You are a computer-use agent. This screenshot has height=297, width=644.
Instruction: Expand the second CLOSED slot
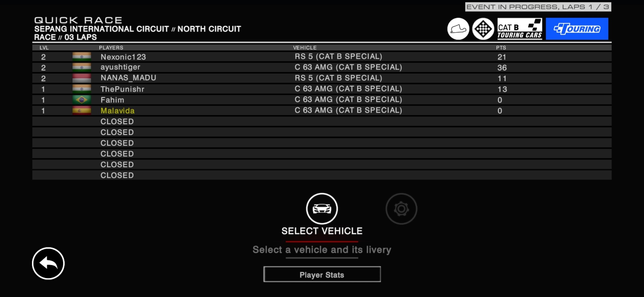(117, 132)
